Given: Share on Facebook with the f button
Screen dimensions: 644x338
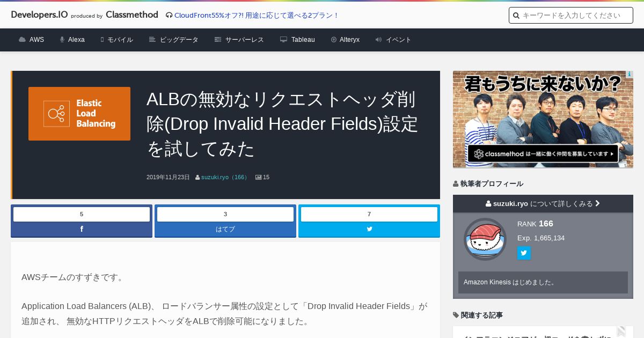Looking at the screenshot, I should 82,229.
